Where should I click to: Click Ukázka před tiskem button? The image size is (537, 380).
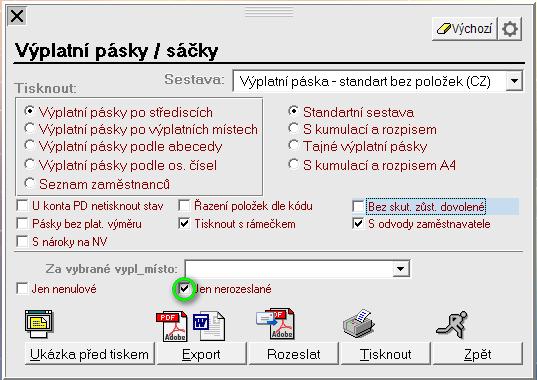(x=89, y=354)
